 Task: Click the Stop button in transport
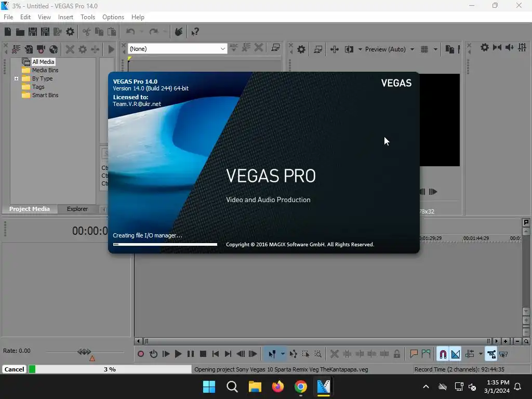coord(203,354)
